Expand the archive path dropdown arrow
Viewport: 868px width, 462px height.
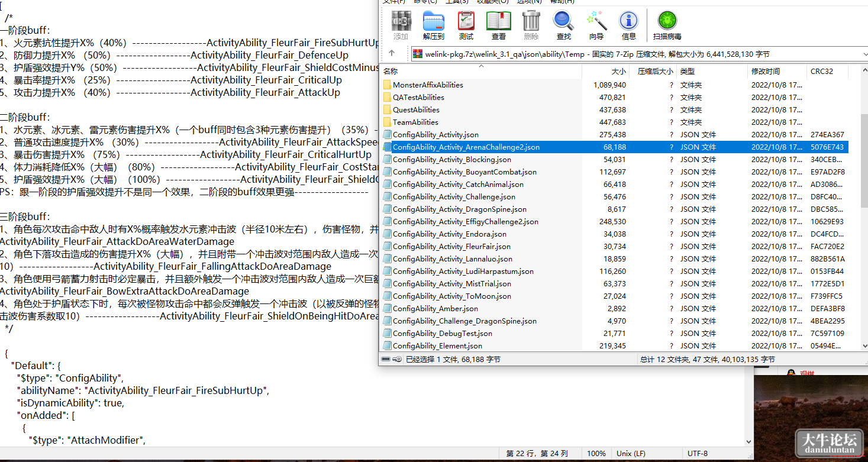click(864, 54)
